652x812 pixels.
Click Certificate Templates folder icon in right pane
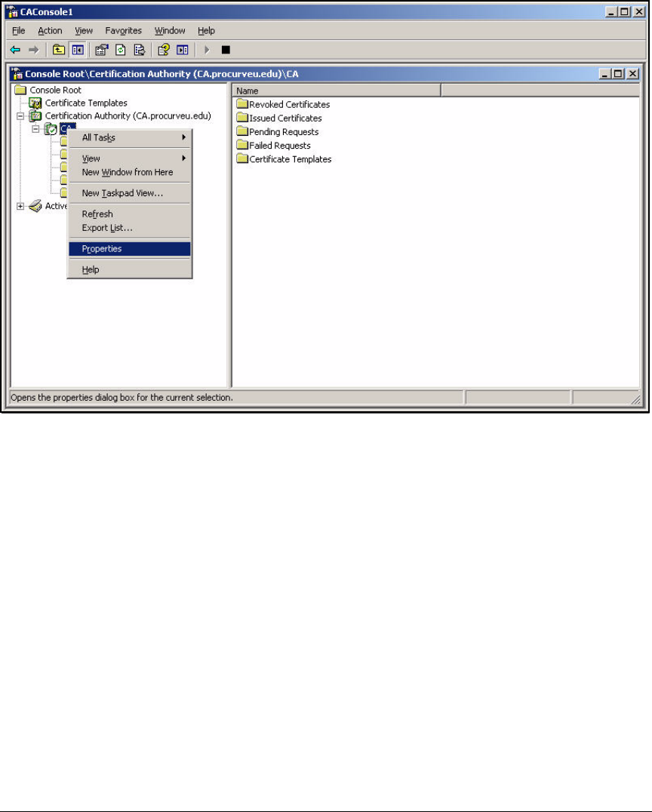click(x=242, y=158)
